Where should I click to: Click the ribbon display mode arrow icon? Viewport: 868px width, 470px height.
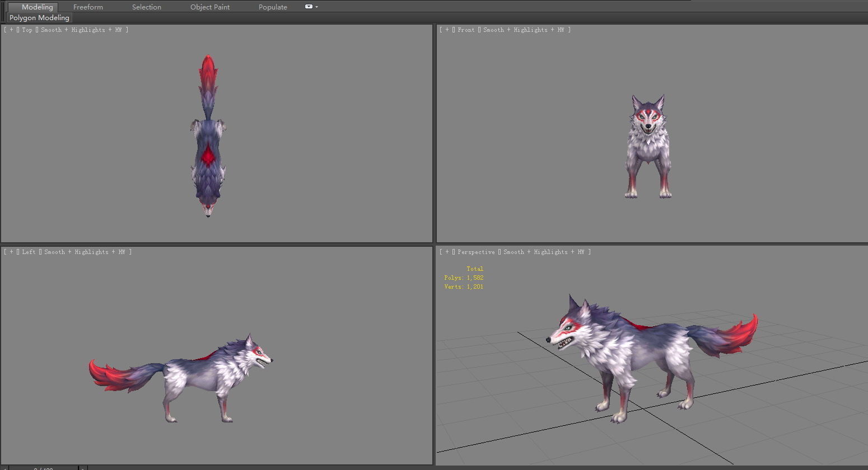(316, 7)
